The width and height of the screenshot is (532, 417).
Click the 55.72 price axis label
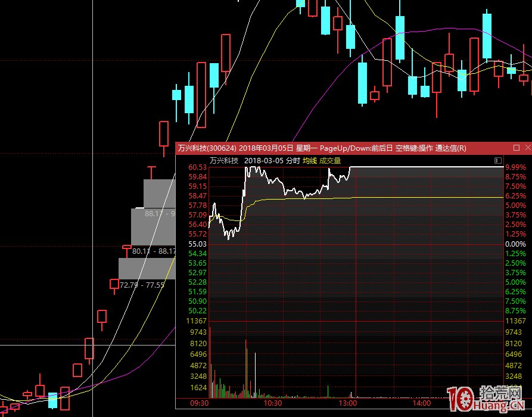(198, 234)
